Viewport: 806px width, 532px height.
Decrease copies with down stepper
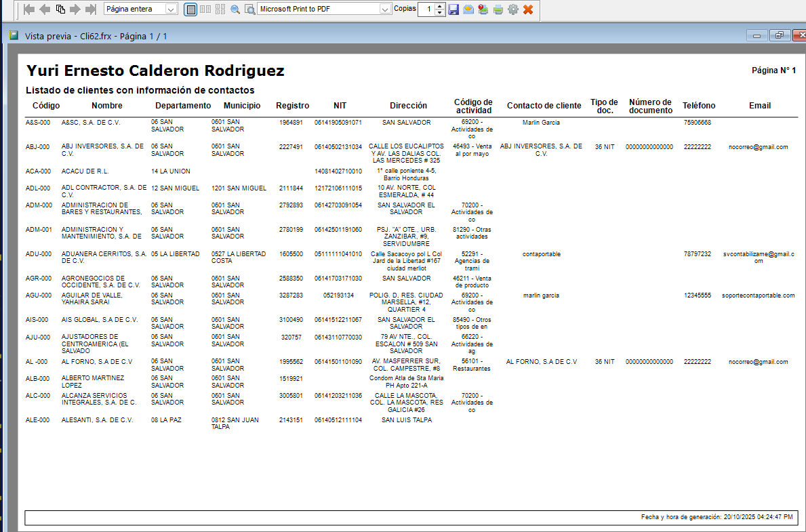point(439,12)
